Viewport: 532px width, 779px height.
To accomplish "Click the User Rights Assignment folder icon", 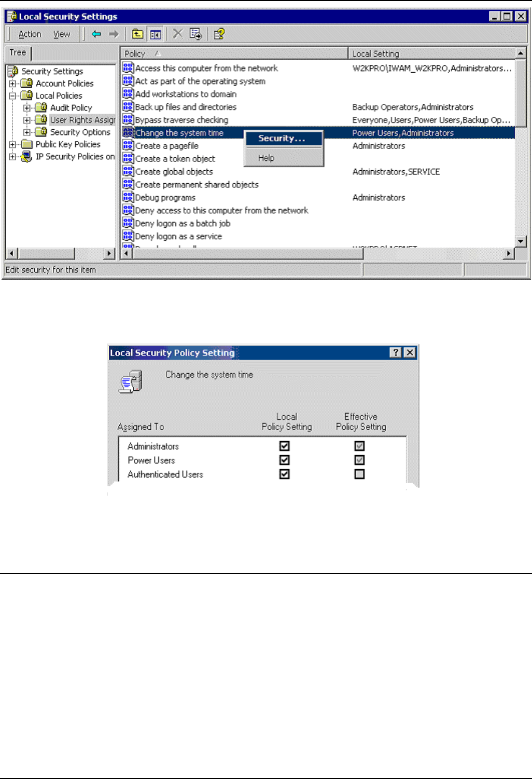I will coord(41,120).
